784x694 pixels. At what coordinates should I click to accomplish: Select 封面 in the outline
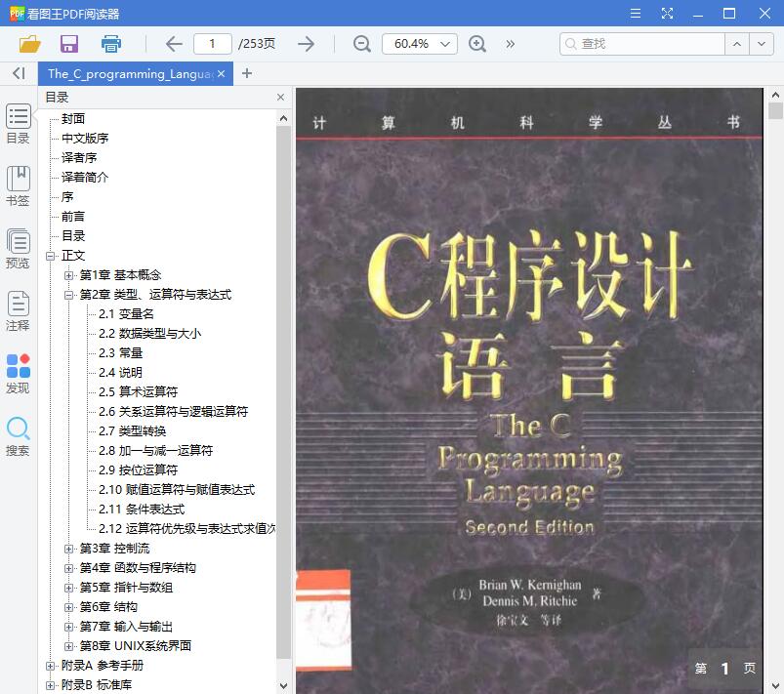pos(73,119)
